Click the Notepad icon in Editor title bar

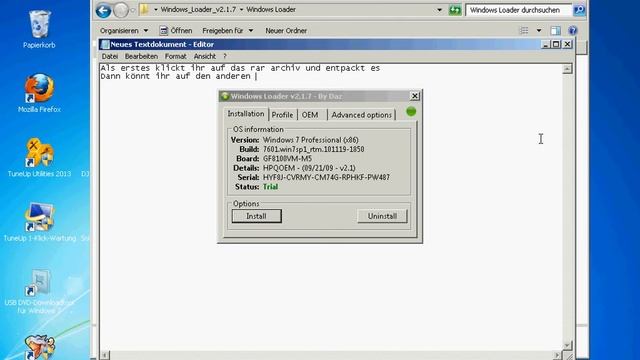[x=105, y=44]
